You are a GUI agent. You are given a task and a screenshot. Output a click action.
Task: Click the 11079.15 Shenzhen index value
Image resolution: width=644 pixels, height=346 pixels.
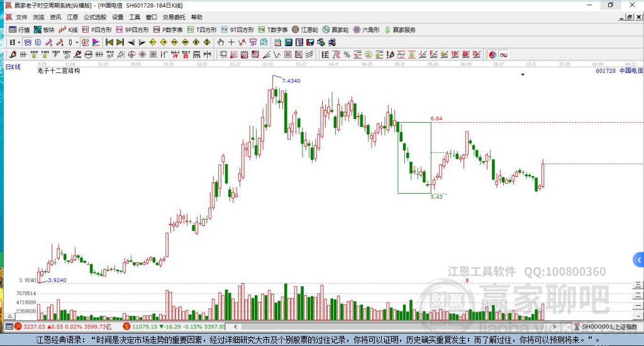click(145, 326)
